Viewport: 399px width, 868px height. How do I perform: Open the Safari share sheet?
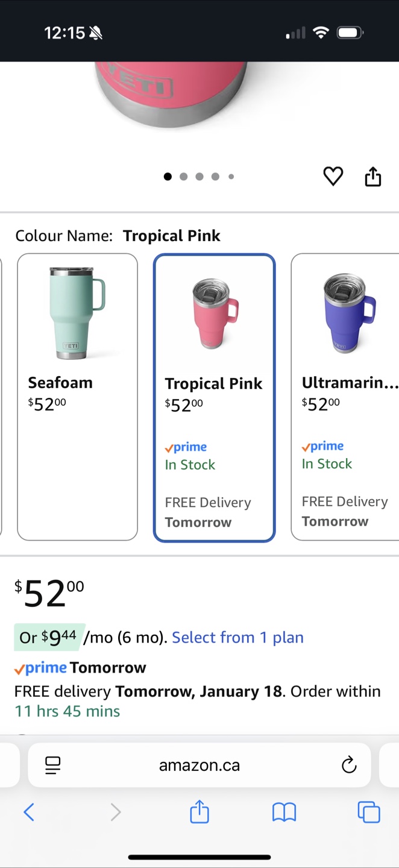click(199, 811)
